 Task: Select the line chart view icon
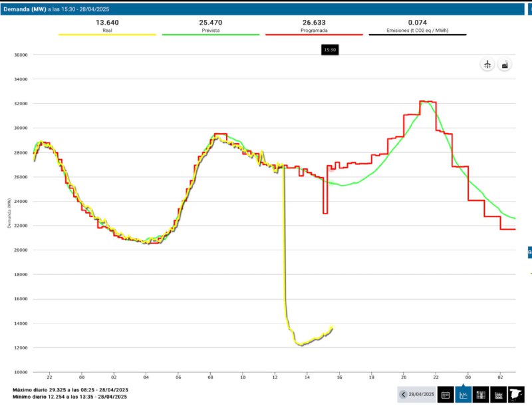[464, 395]
